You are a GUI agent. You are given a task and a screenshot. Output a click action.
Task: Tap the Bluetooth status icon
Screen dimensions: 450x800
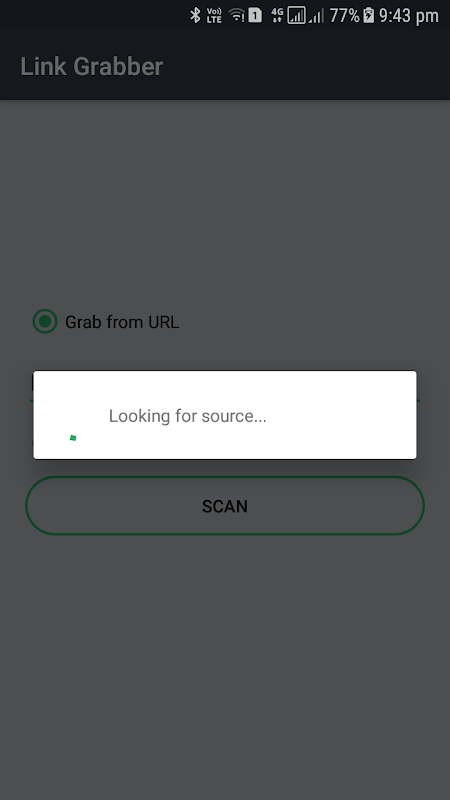click(195, 15)
